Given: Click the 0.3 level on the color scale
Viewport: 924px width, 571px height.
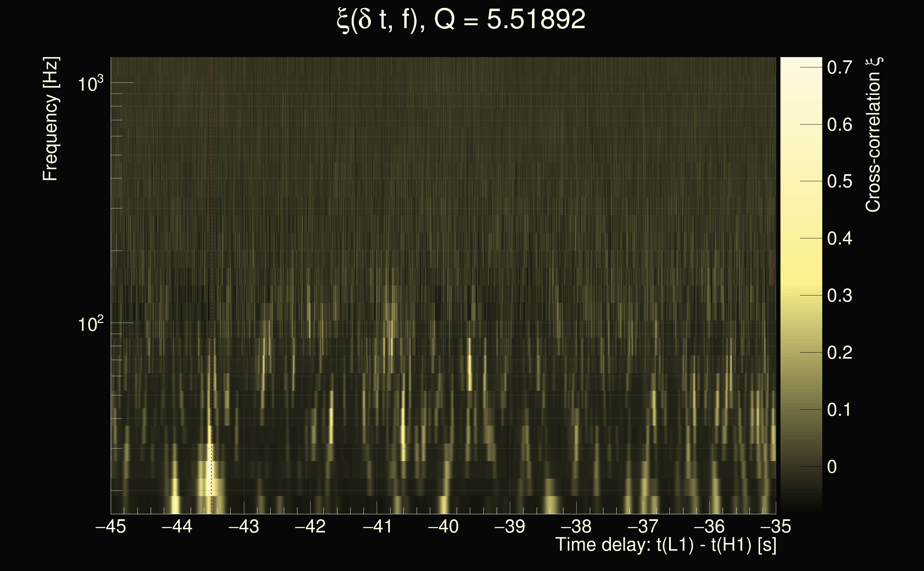Looking at the screenshot, I should (x=839, y=296).
